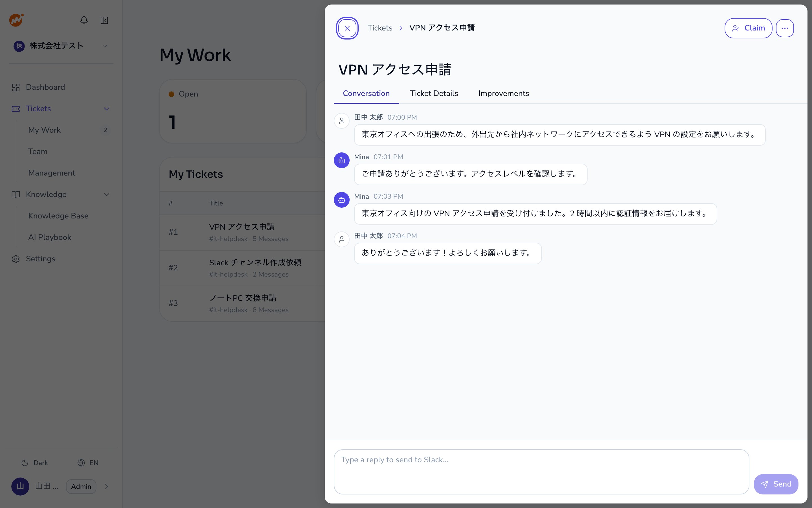Click the 山田 user name
812x508 pixels.
(47, 487)
